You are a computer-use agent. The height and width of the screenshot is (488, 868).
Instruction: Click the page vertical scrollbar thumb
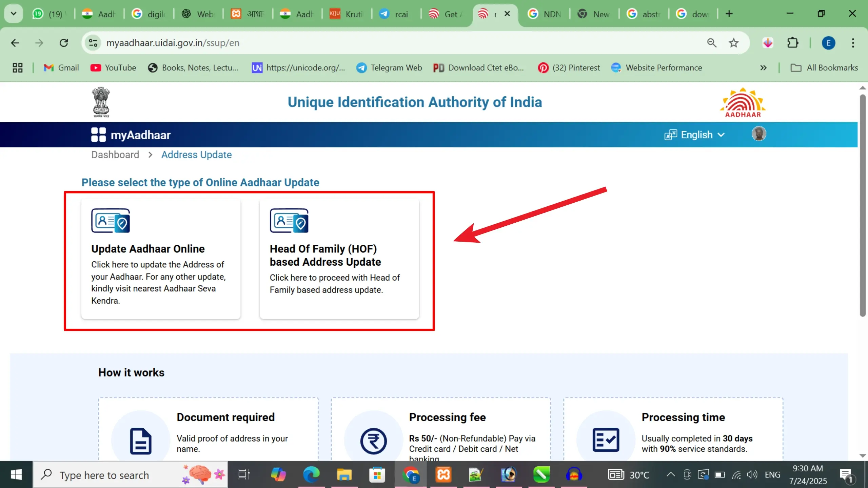click(863, 206)
